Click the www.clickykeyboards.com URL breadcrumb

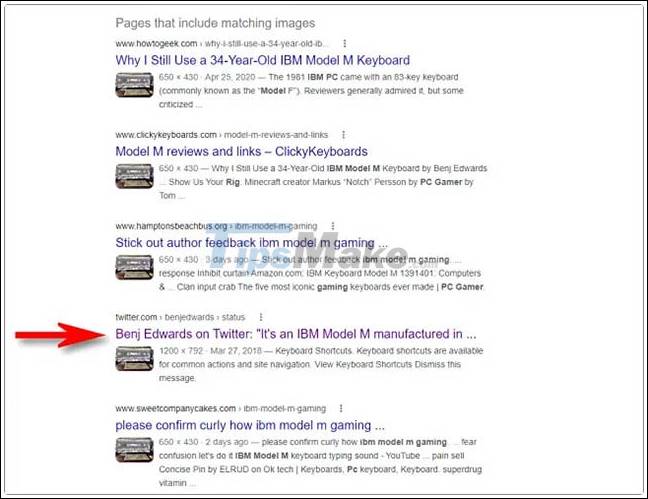(222, 135)
